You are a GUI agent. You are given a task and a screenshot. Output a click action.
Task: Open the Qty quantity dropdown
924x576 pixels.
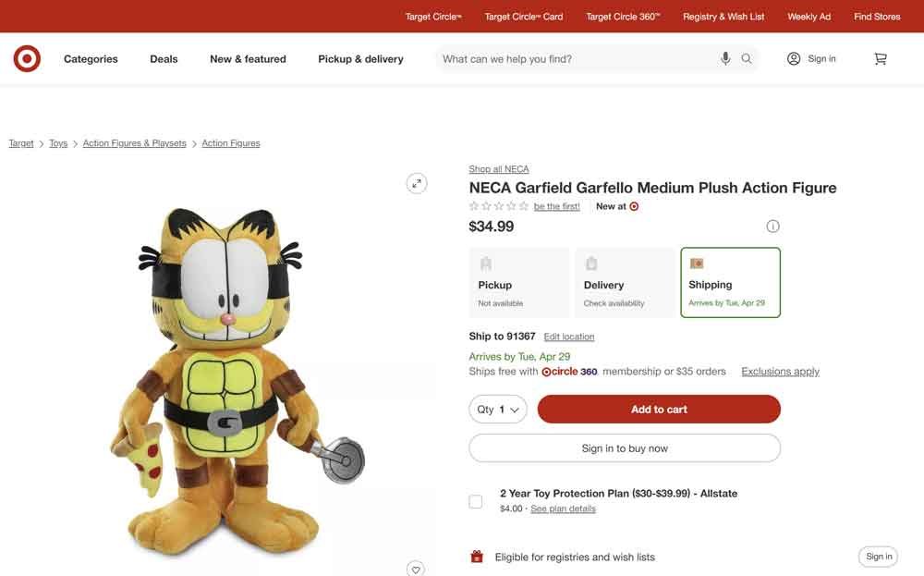[x=497, y=409]
